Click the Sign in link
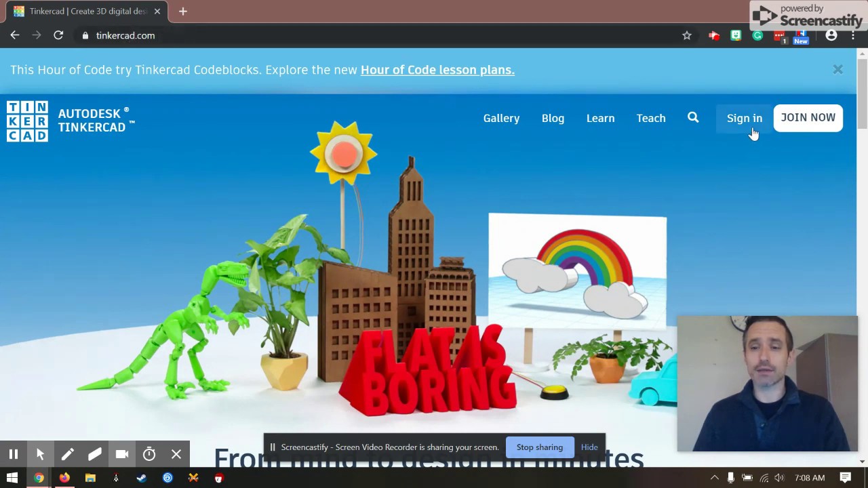 pyautogui.click(x=745, y=118)
